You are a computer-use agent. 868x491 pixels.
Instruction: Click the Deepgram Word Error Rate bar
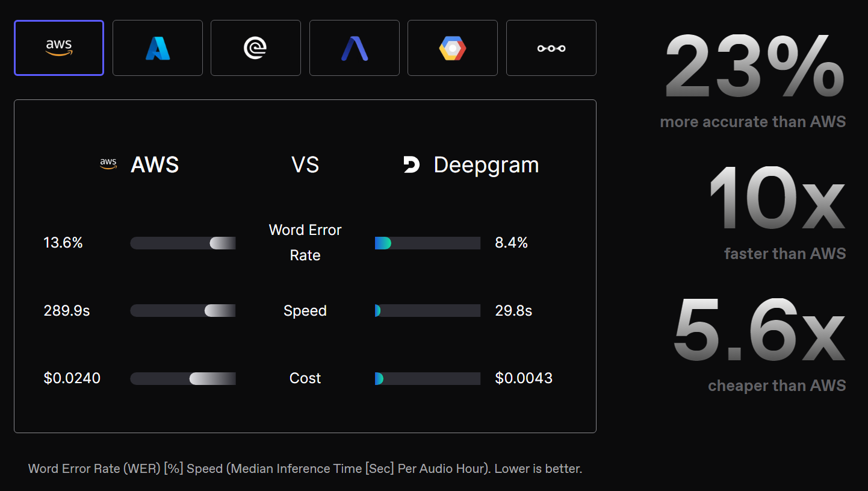pyautogui.click(x=427, y=243)
